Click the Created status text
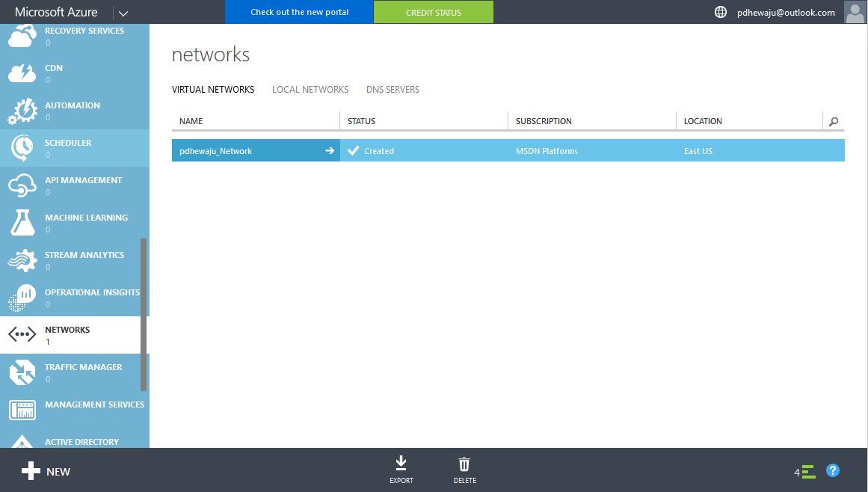This screenshot has width=868, height=492. pos(379,151)
